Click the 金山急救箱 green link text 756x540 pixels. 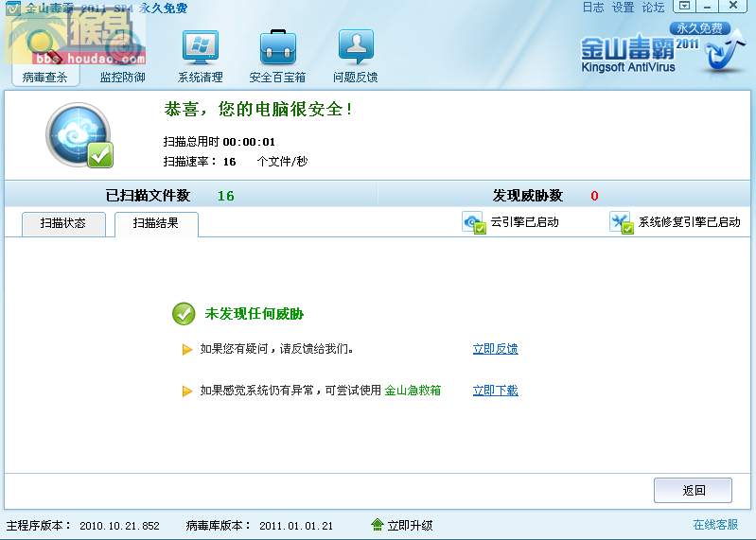[x=413, y=391]
